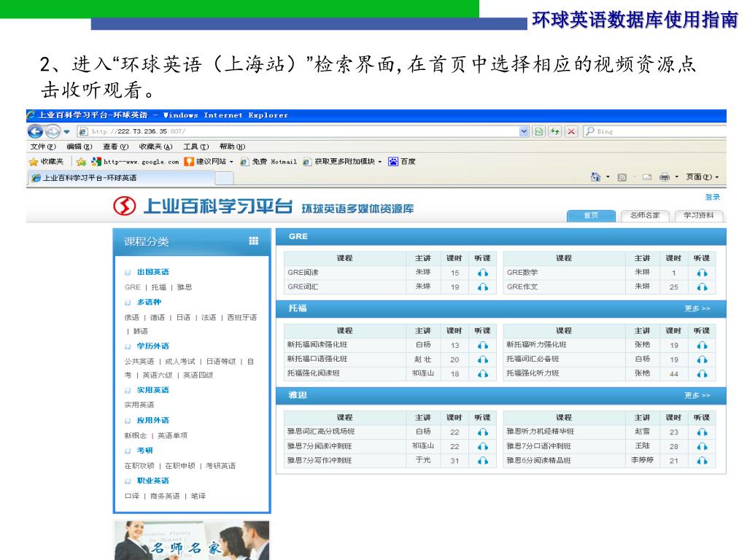Click headphone icon for 新托福听力强化班

[702, 345]
